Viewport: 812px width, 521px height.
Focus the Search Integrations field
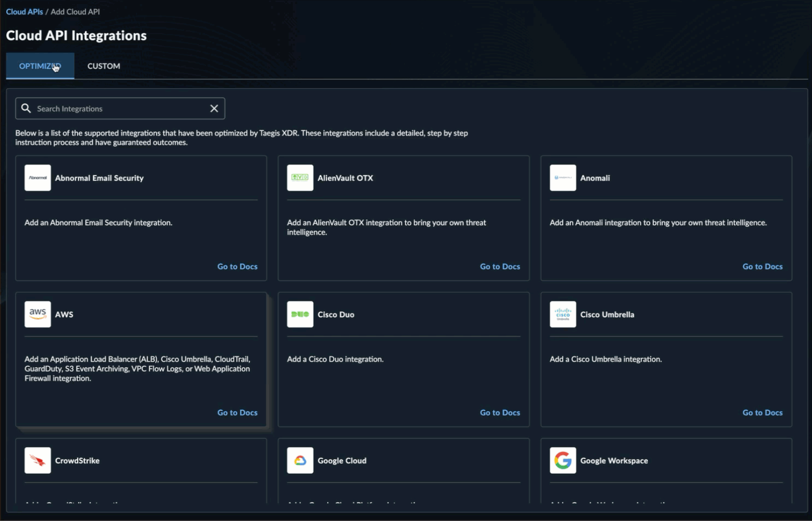point(120,109)
